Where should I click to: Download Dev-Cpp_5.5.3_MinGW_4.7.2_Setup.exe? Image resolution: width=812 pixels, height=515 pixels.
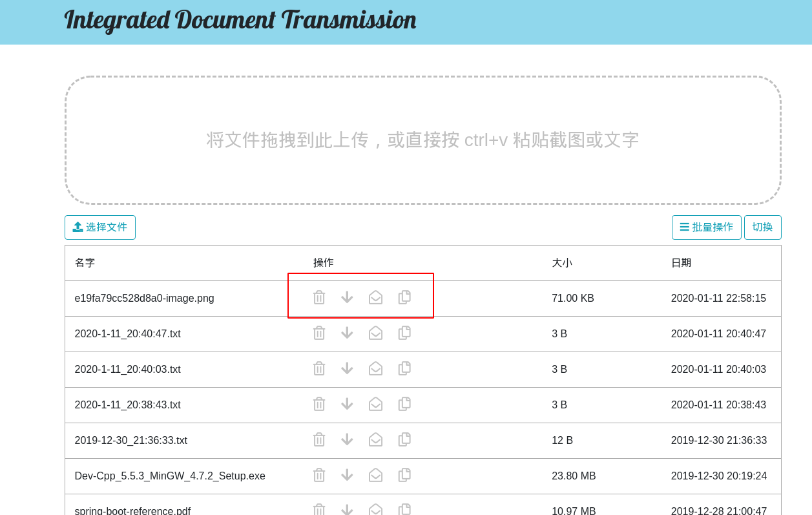click(347, 476)
